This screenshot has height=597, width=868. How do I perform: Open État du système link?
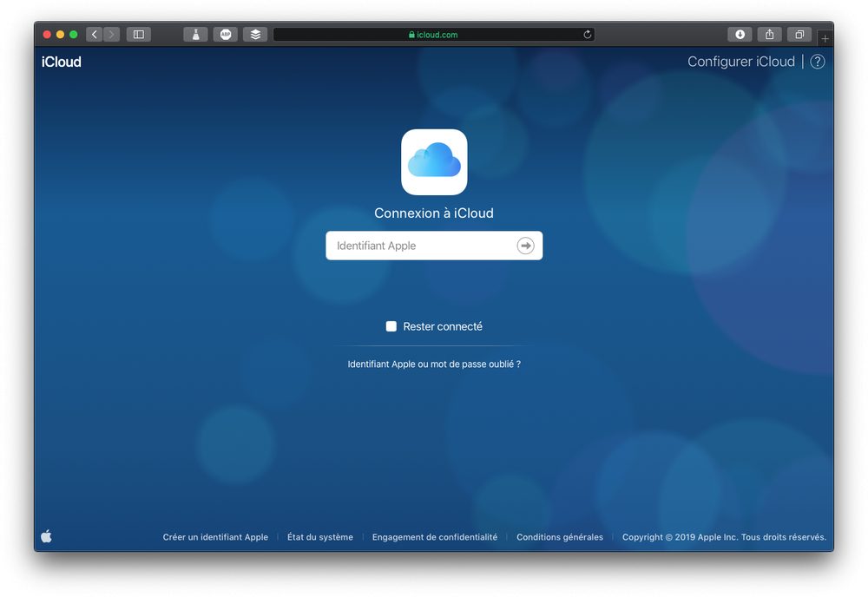(x=320, y=536)
